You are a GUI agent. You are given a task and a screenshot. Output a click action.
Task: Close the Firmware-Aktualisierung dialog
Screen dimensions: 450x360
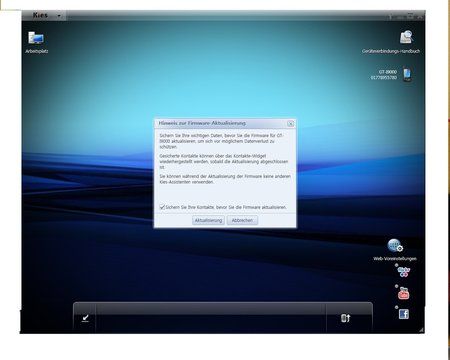click(290, 124)
